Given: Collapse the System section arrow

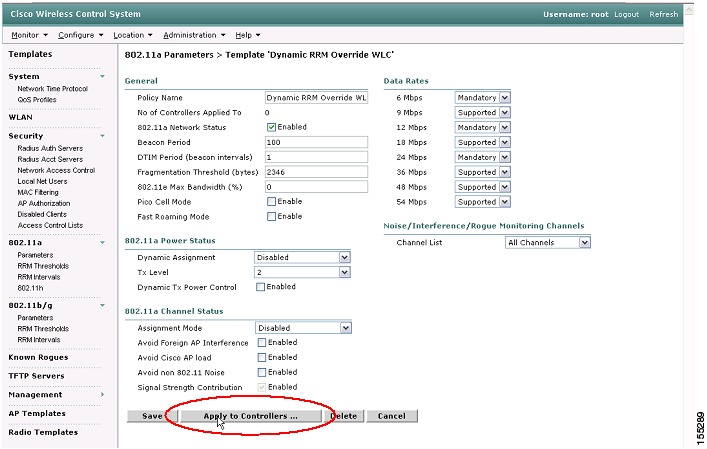Looking at the screenshot, I should tap(102, 77).
